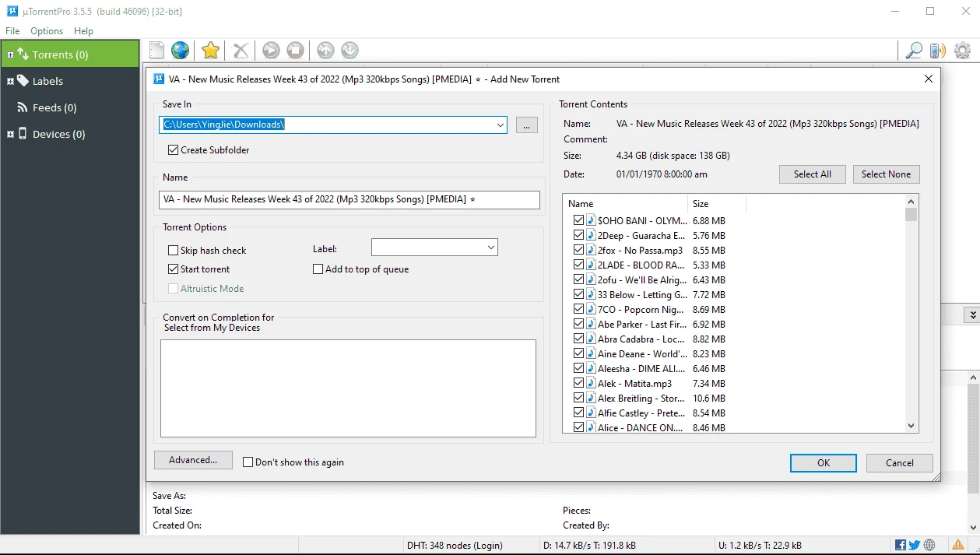Click the Add Torrent file icon in toolbar
This screenshot has height=555, width=980.
click(x=157, y=51)
